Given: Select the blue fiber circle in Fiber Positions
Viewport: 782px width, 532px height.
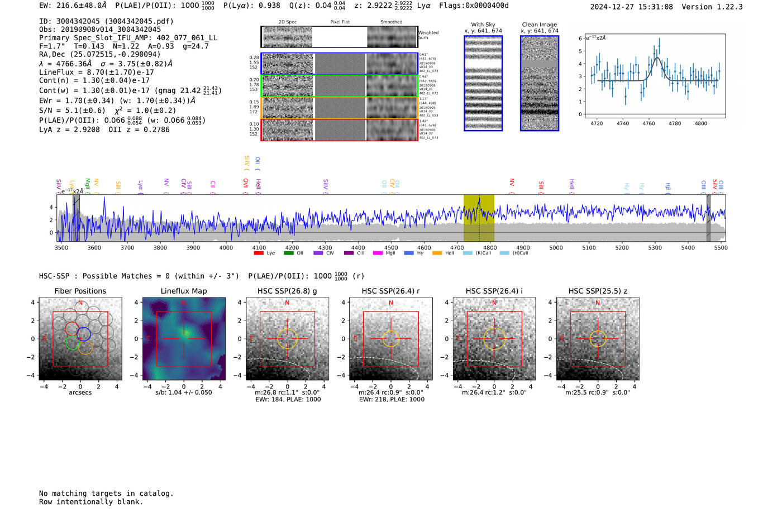Looking at the screenshot, I should pyautogui.click(x=84, y=334).
